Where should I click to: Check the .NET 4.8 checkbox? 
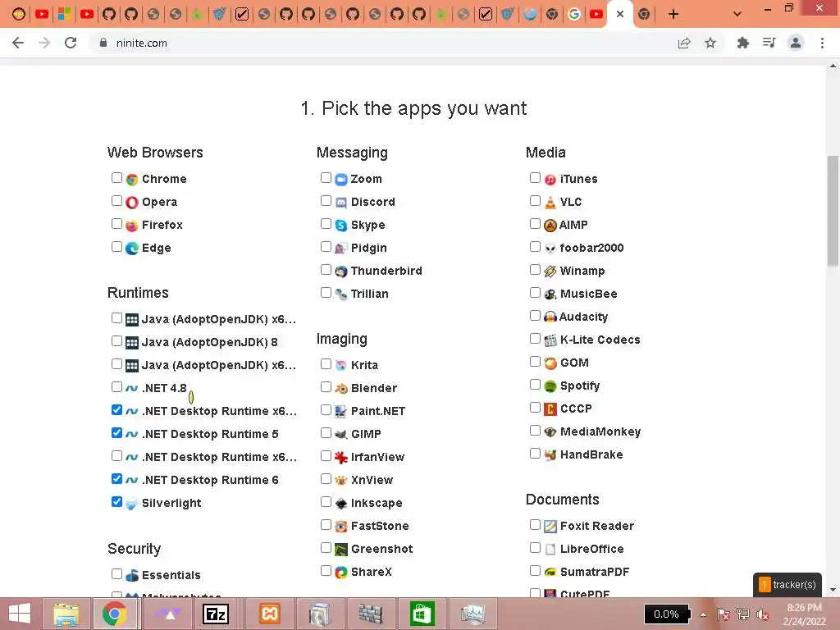[x=116, y=387]
